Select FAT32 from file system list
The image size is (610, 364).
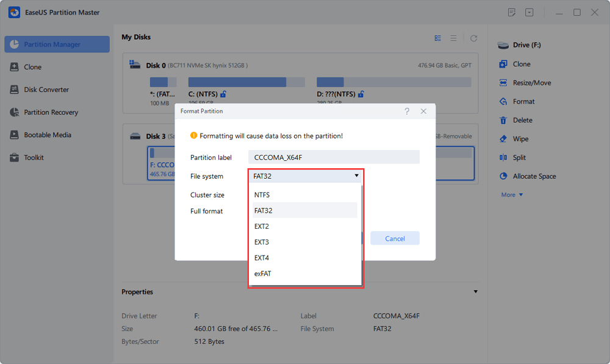pyautogui.click(x=305, y=210)
